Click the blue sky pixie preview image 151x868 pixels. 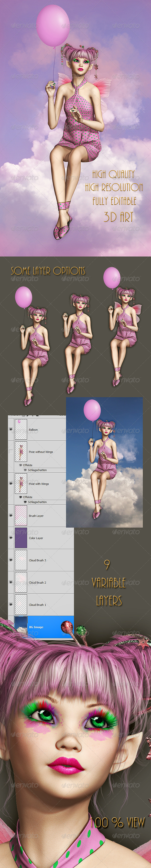click(x=104, y=462)
